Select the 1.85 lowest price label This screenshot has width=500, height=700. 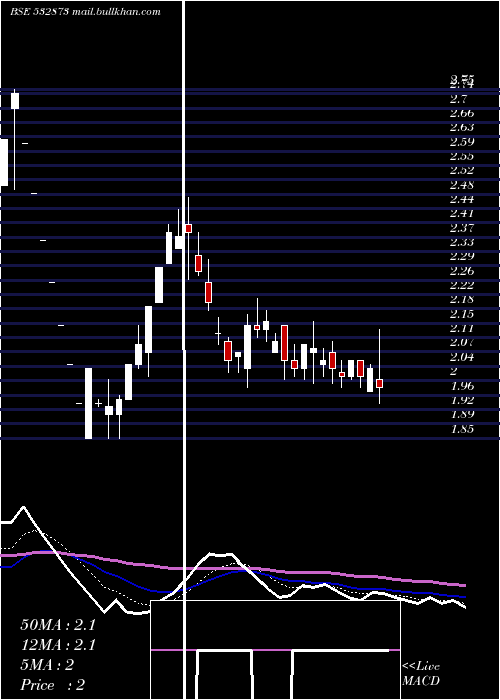click(462, 429)
